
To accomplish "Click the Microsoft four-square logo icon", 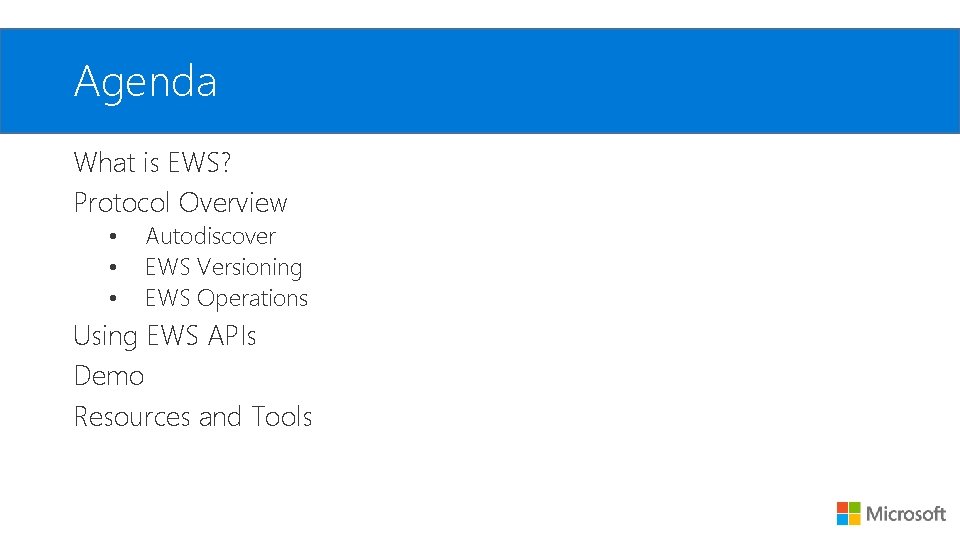I will click(x=848, y=513).
